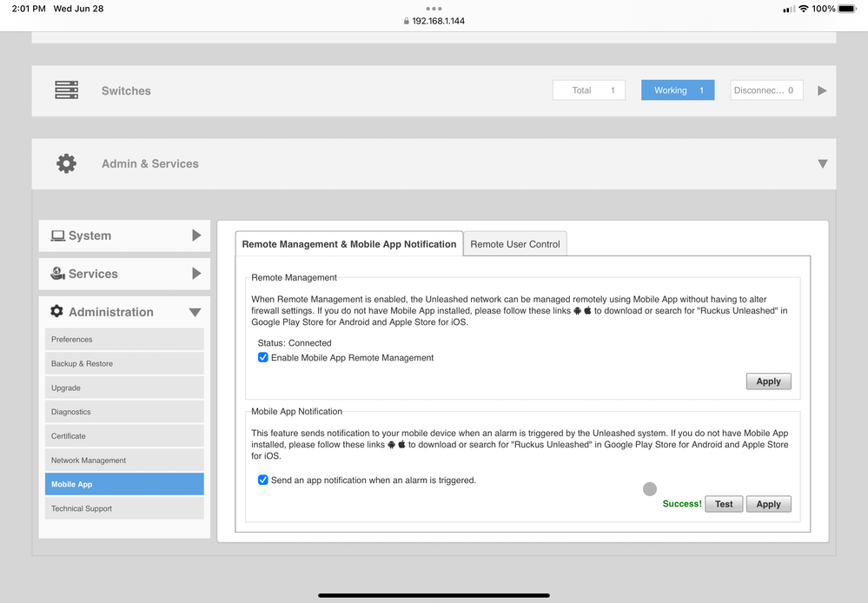Switch to Remote User Control tab
This screenshot has width=868, height=603.
pos(515,244)
